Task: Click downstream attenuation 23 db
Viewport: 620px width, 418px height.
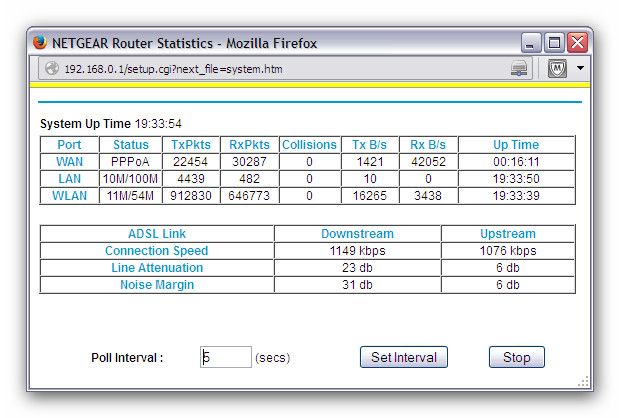Action: click(357, 268)
